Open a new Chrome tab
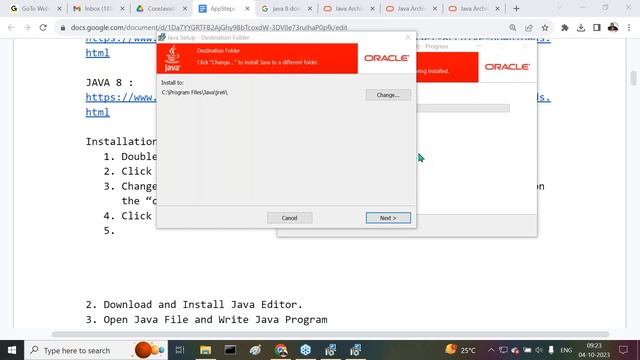The image size is (640, 360). pyautogui.click(x=516, y=9)
